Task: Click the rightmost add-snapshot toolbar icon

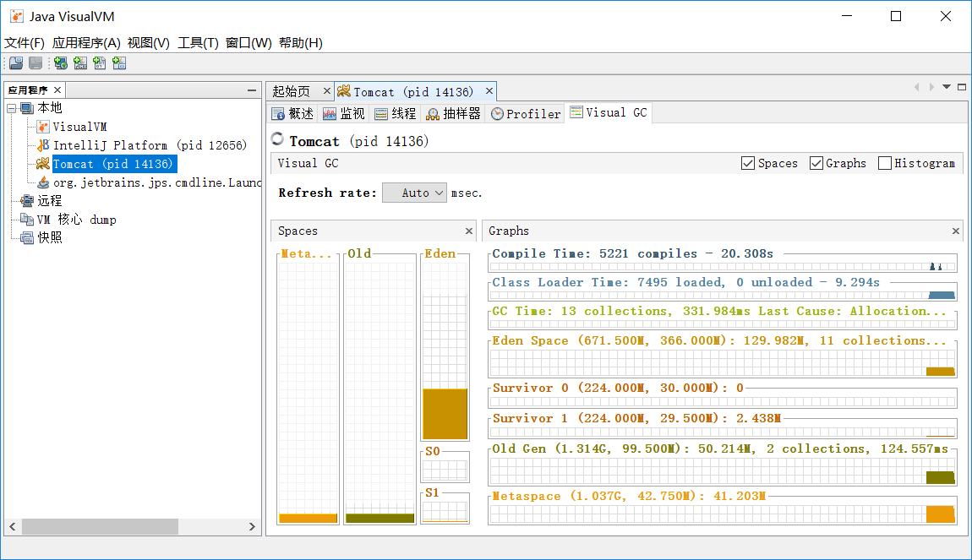Action: click(x=120, y=63)
